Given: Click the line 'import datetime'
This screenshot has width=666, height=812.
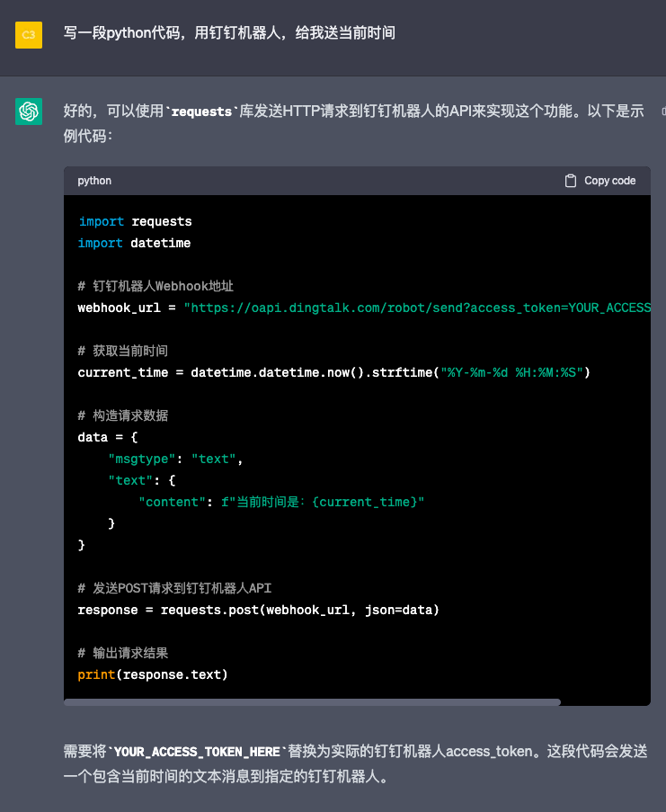Looking at the screenshot, I should [x=134, y=243].
